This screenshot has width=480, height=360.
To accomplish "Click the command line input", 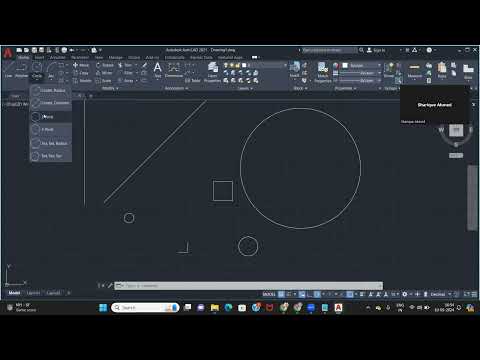I will pyautogui.click(x=248, y=286).
